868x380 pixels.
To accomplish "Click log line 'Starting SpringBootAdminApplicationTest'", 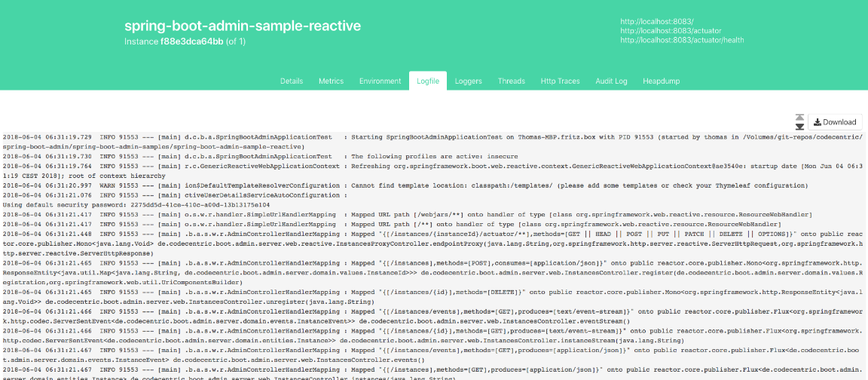I will 432,142.
